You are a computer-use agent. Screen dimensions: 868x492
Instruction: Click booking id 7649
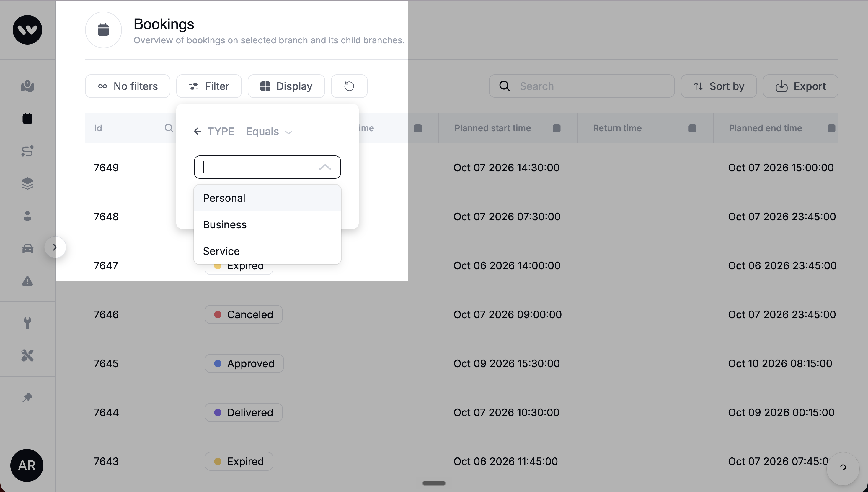(x=106, y=168)
